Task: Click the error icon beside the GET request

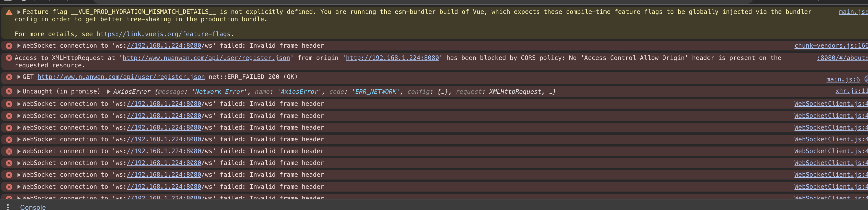Action: (9, 77)
